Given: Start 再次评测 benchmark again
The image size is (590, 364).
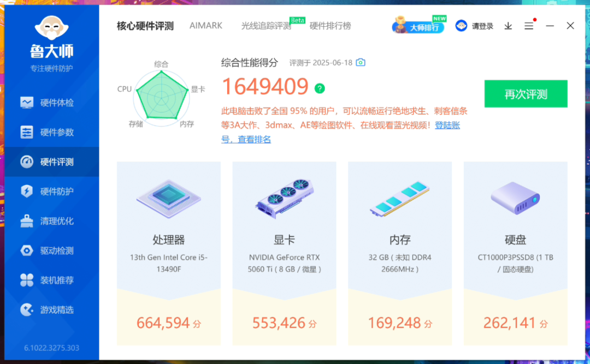Looking at the screenshot, I should [526, 94].
